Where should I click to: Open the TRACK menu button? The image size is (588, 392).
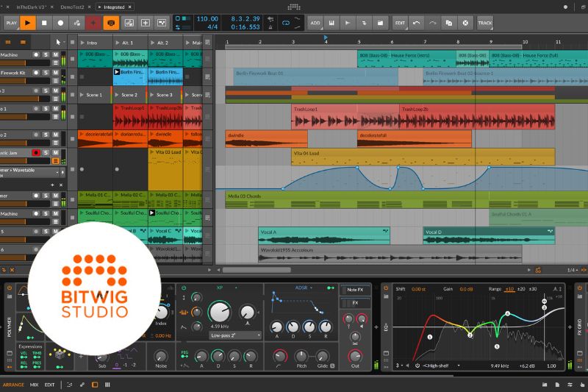pos(485,23)
